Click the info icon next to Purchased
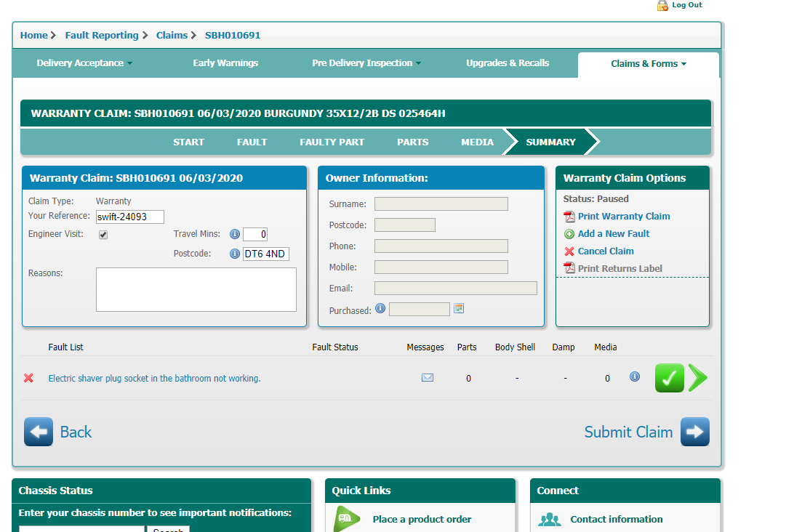786x532 pixels. coord(380,309)
